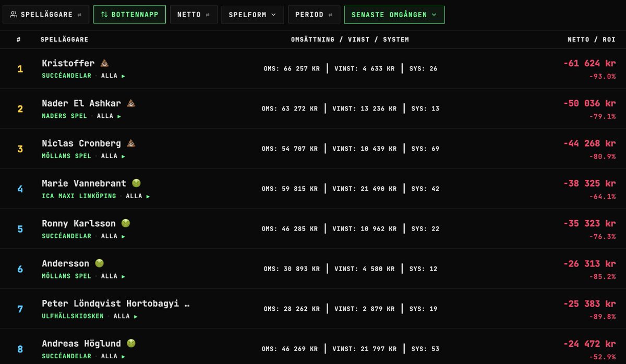
Task: Open the Ulfhällskiosken link
Action: point(73,317)
